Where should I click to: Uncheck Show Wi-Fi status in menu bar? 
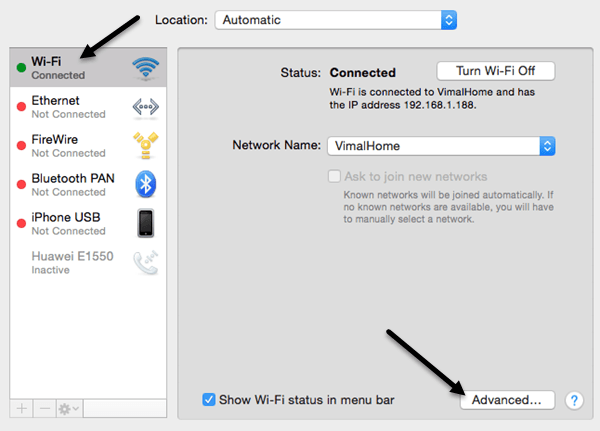click(x=209, y=400)
